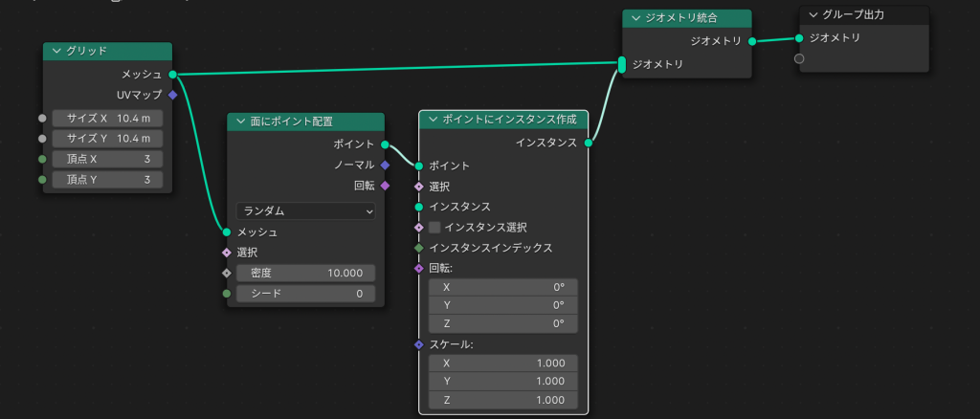Enable the インスタンス選択 checkbox
This screenshot has height=419, width=980.
434,228
